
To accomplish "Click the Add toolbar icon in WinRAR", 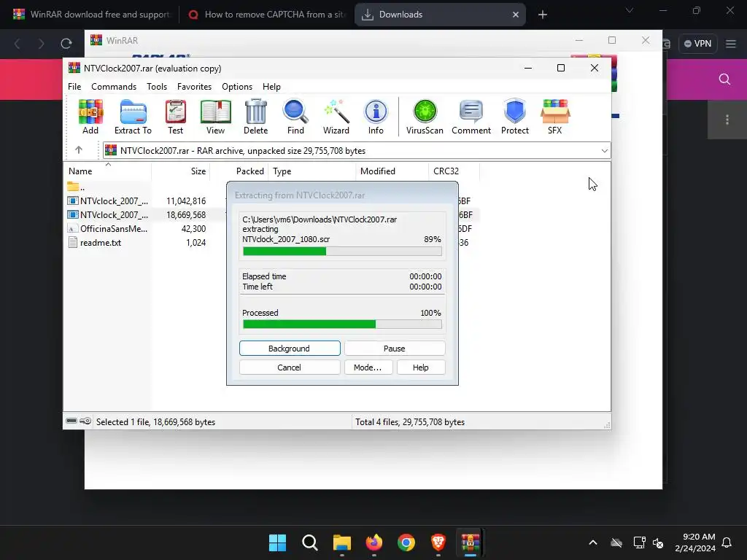I will (90, 117).
